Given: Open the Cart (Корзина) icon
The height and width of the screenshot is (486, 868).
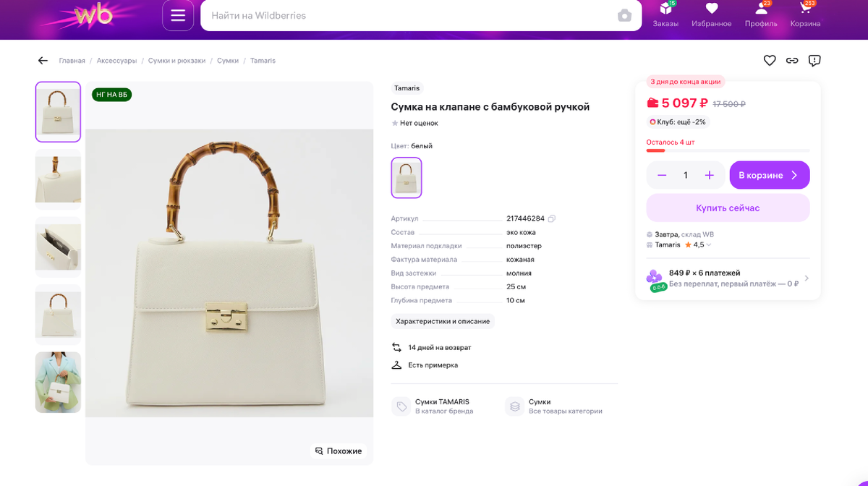Looking at the screenshot, I should pyautogui.click(x=805, y=9).
